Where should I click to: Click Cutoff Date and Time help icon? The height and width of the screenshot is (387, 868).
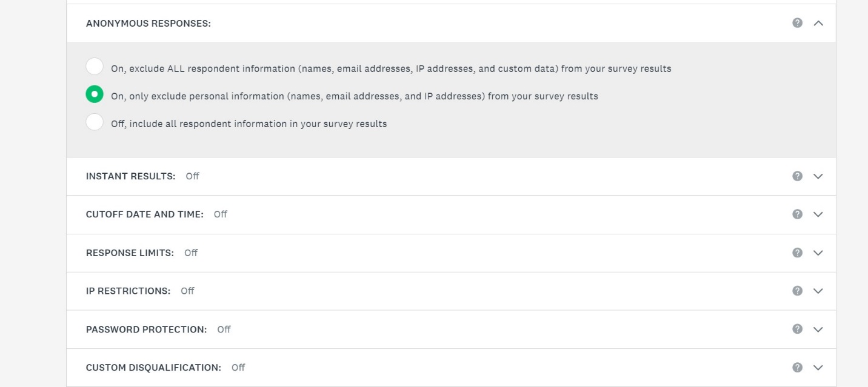click(x=797, y=214)
